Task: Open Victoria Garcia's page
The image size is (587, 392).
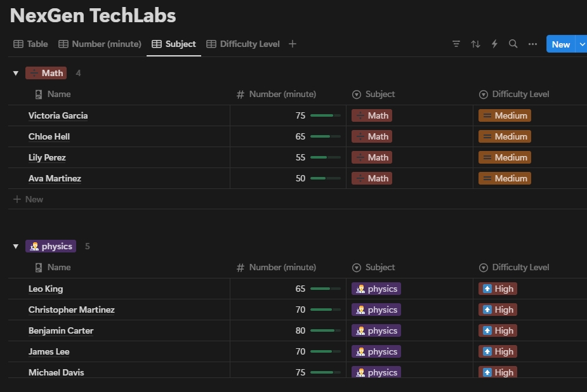Action: coord(58,115)
